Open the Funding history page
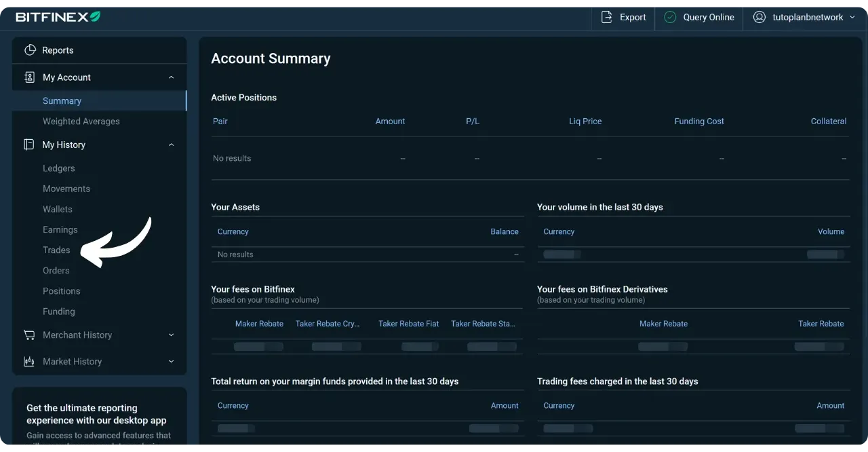This screenshot has width=868, height=452. [x=59, y=312]
